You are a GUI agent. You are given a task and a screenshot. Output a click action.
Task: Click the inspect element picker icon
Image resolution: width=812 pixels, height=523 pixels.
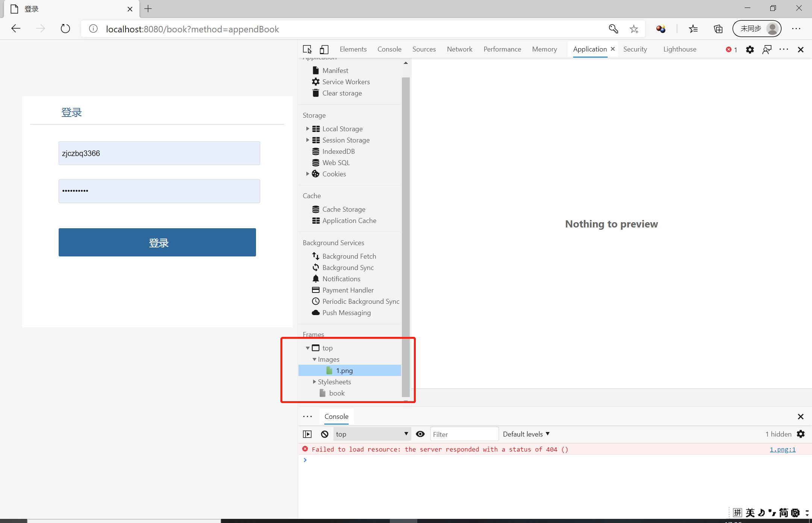click(307, 49)
